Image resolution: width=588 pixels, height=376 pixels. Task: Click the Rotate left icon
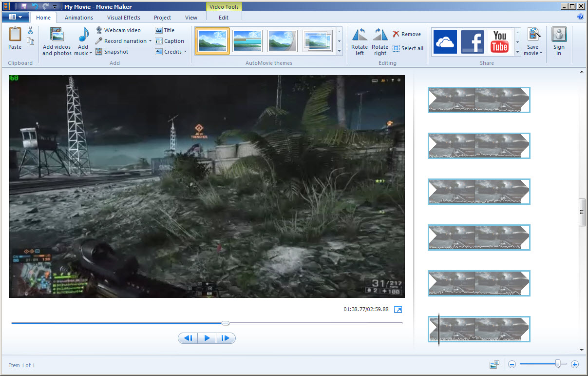click(x=360, y=35)
